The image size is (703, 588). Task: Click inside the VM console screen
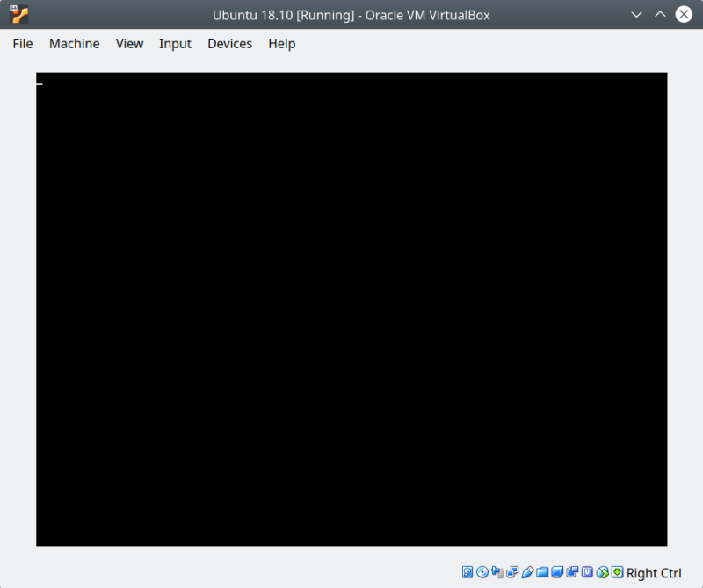click(x=351, y=308)
